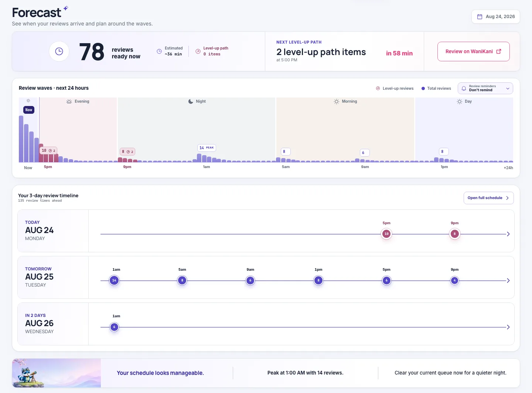Image resolution: width=532 pixels, height=393 pixels.
Task: Click the in 58 min countdown text
Action: point(399,53)
